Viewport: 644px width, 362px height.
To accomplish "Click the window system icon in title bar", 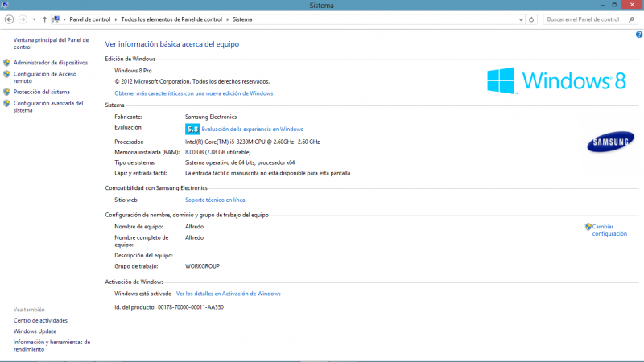I will (5, 5).
